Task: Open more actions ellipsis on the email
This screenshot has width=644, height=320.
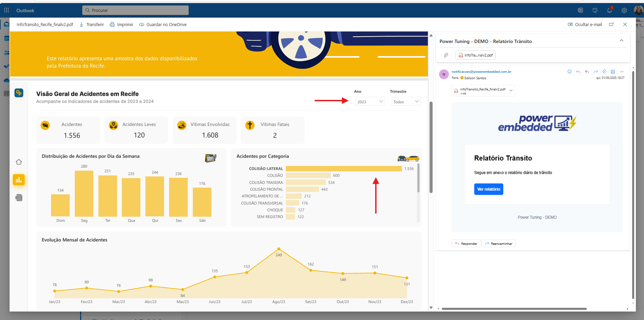Action: pyautogui.click(x=622, y=71)
